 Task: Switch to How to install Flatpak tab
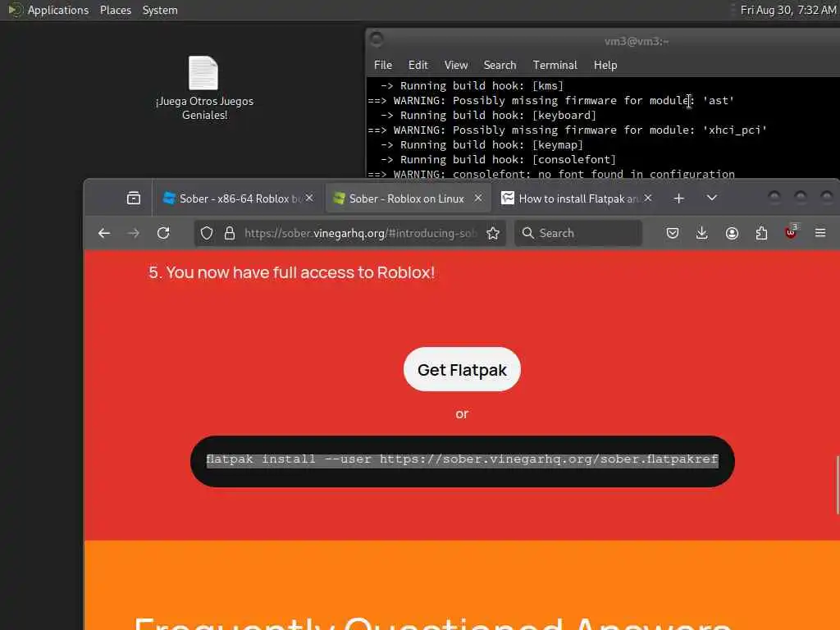click(577, 199)
